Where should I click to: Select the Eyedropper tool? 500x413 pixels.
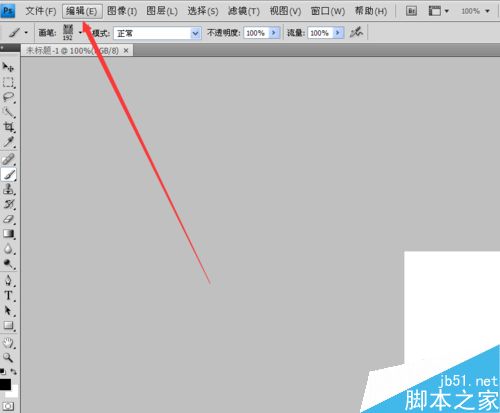tap(8, 142)
